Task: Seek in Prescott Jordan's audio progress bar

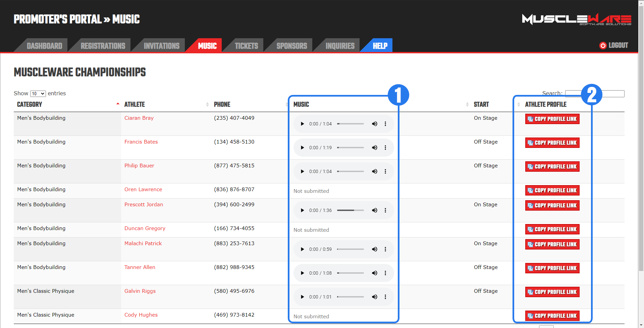Action: [350, 210]
